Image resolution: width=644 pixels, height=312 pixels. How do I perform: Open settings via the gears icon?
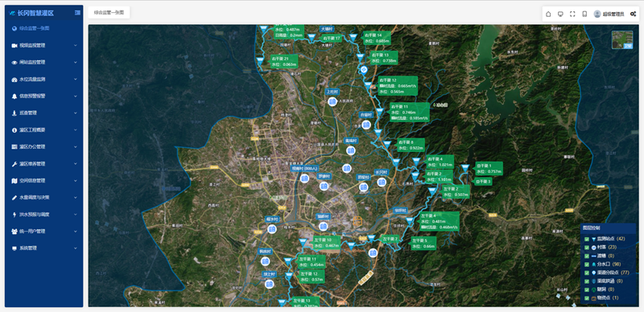633,14
